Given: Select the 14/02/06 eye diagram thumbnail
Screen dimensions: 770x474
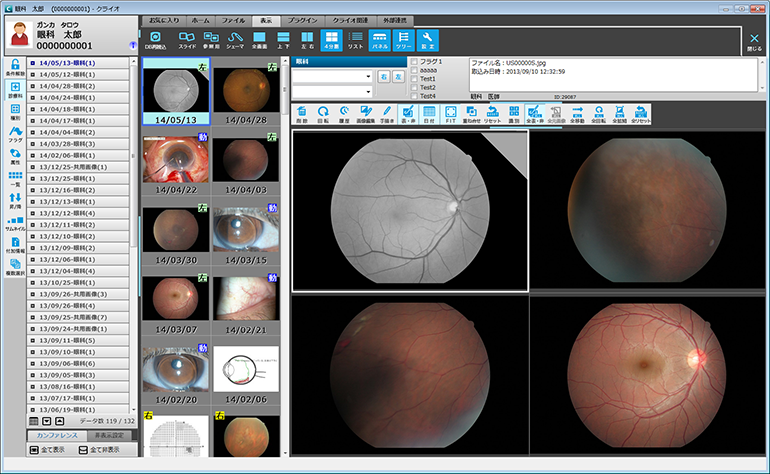Looking at the screenshot, I should coord(246,375).
